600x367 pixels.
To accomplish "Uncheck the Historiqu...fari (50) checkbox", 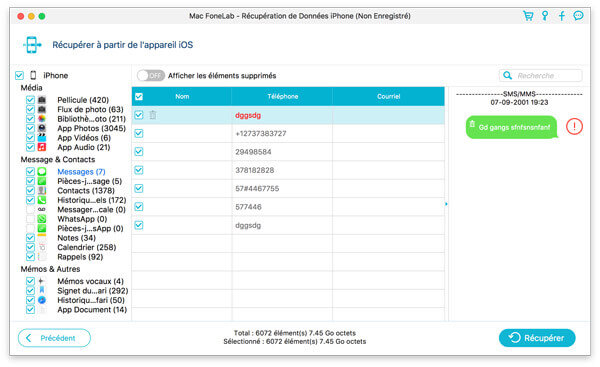I will [30, 300].
